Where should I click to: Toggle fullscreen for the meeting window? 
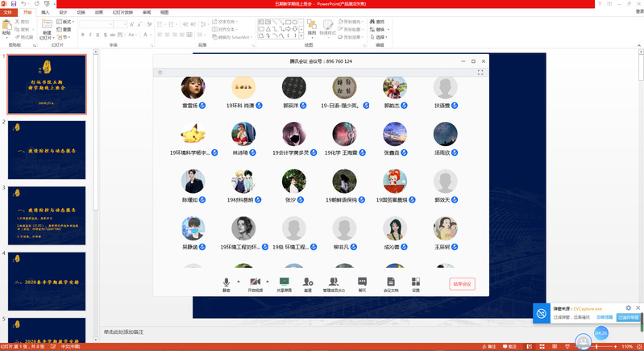480,73
